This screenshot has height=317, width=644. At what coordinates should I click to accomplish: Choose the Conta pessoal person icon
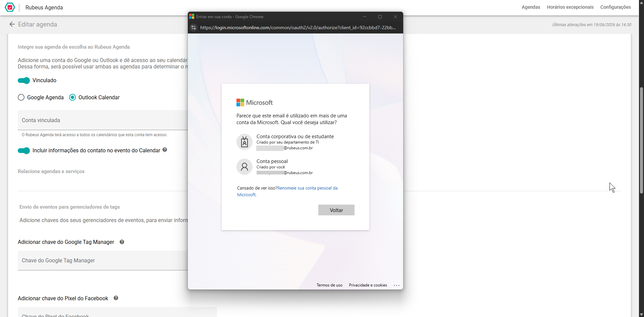(x=245, y=167)
